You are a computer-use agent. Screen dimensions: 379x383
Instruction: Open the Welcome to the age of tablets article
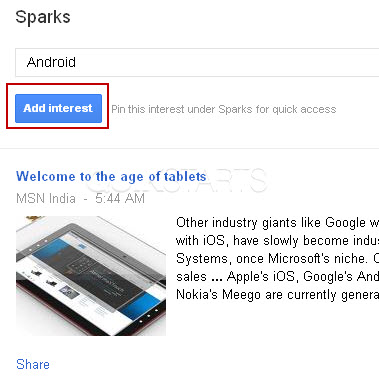pos(111,176)
